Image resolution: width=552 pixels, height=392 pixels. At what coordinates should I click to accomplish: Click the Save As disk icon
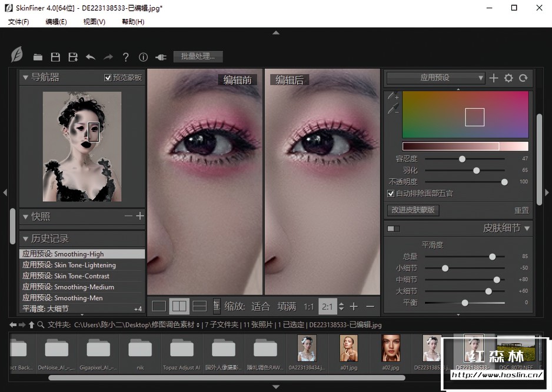(x=73, y=57)
